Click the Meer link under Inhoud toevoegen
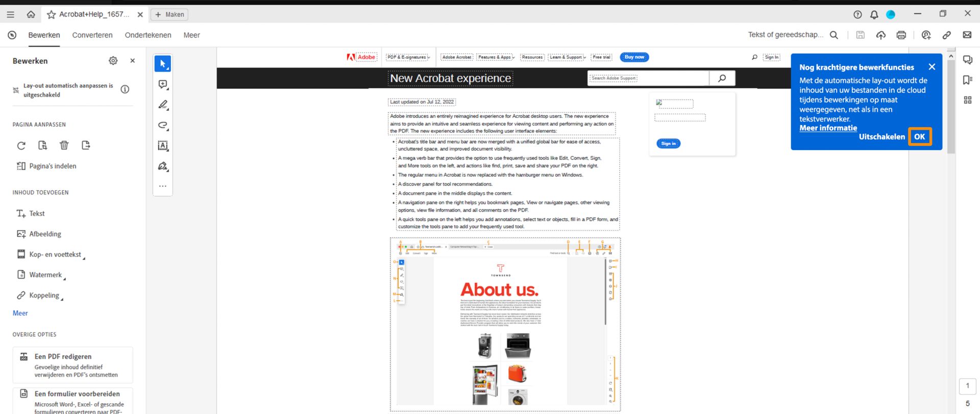 click(20, 313)
